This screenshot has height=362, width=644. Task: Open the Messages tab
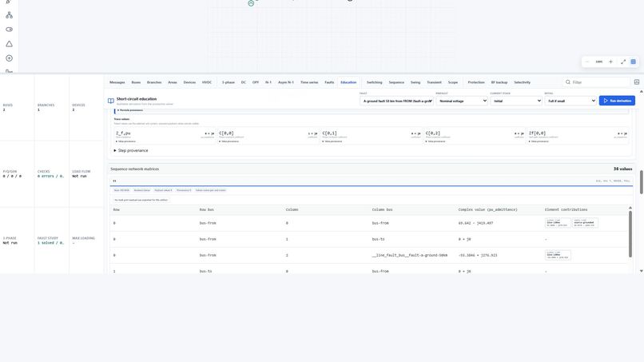pos(117,82)
